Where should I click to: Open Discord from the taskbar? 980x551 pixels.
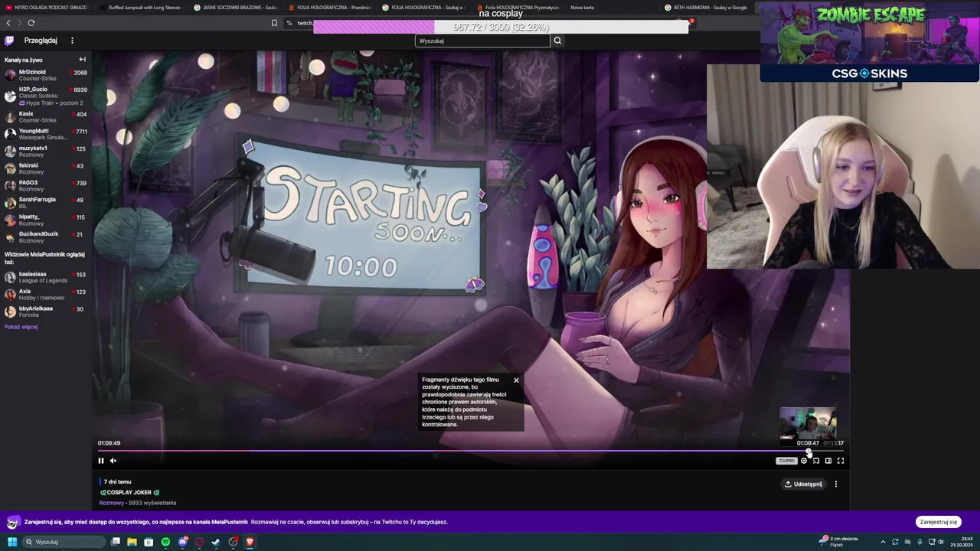(x=183, y=542)
